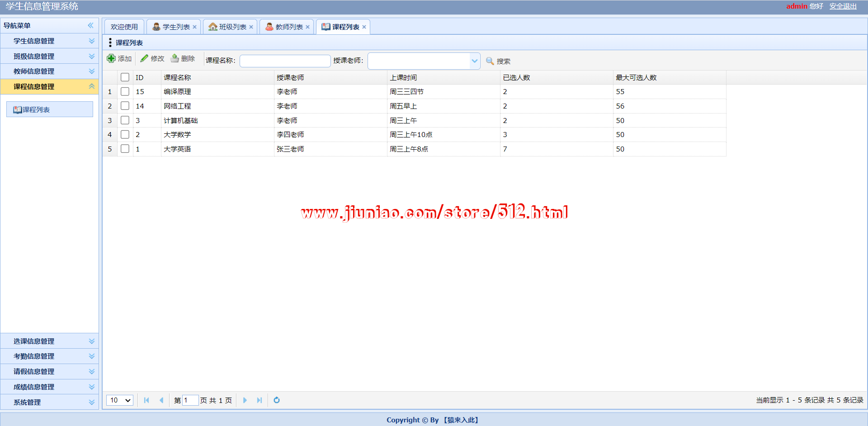
Task: Click teacher cell 李四老师
Action: tap(331, 135)
